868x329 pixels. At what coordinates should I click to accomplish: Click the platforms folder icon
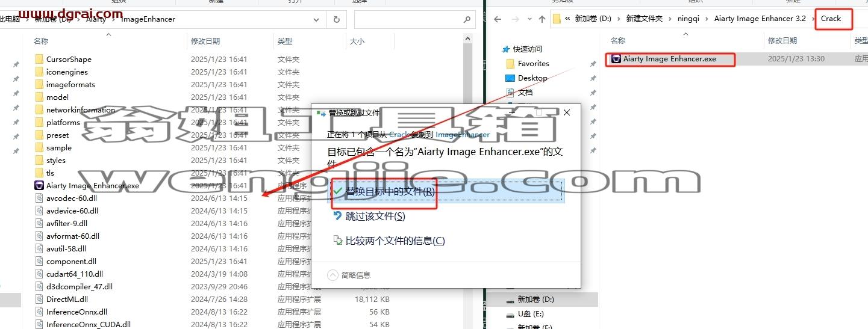click(x=39, y=122)
